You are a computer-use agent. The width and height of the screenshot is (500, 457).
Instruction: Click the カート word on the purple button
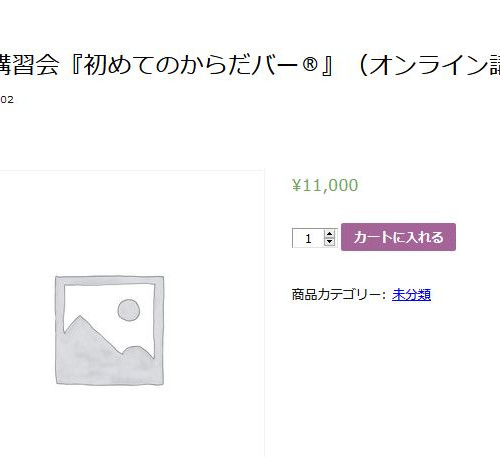pyautogui.click(x=368, y=237)
